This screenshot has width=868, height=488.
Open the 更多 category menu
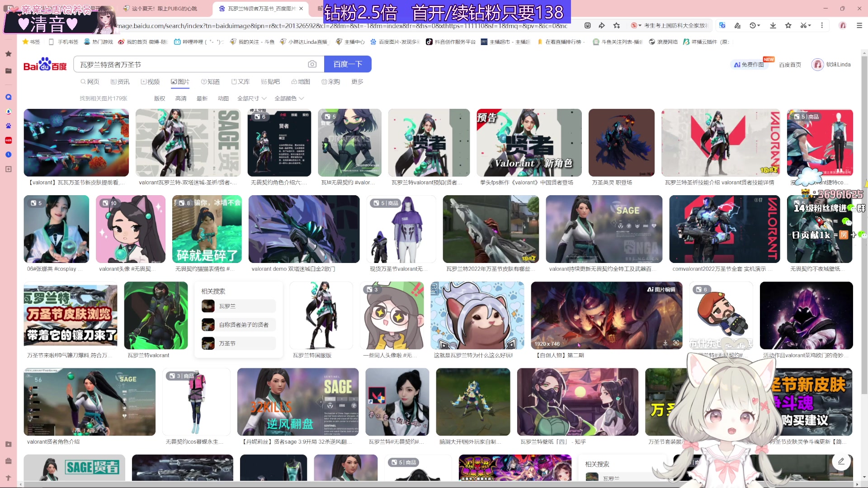(357, 82)
